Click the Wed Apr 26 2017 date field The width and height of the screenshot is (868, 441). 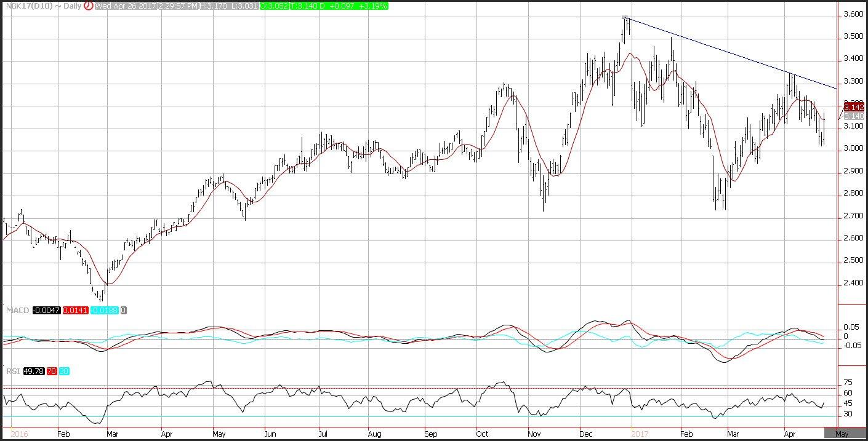(x=126, y=6)
